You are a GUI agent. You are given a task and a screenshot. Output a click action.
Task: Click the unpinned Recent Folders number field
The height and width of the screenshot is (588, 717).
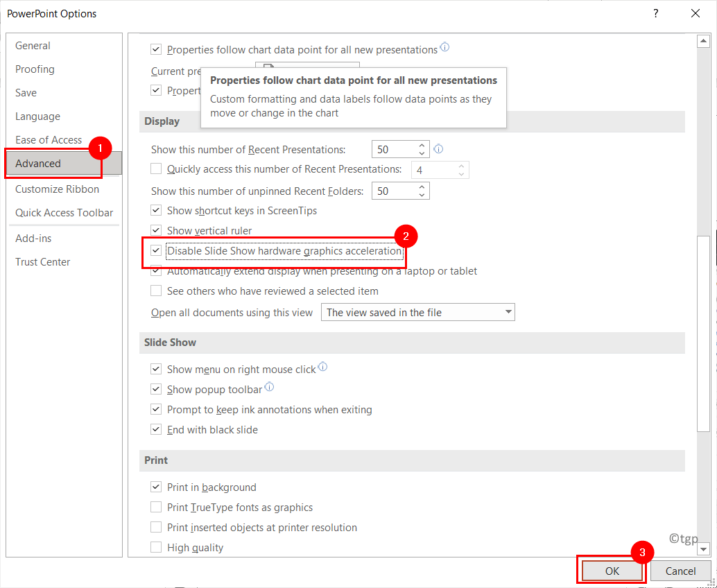pos(394,191)
